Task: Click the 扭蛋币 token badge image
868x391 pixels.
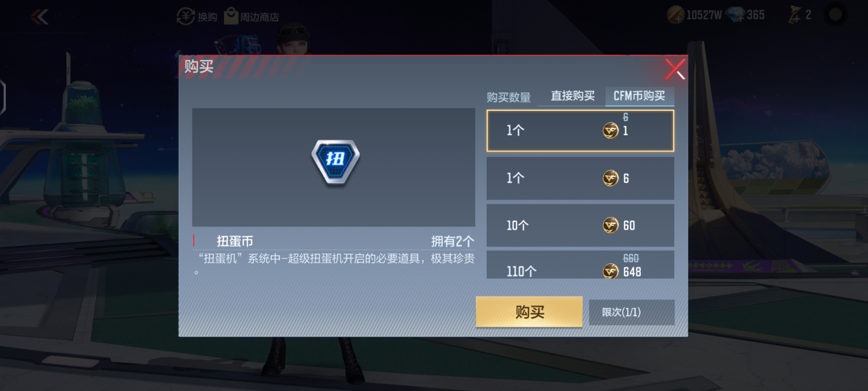Action: (x=335, y=162)
